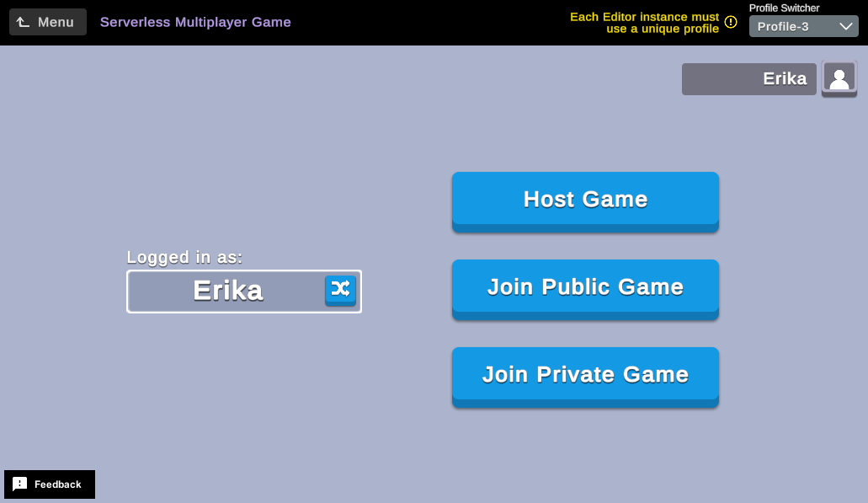Click the 'Logged in as:' label

tap(184, 258)
